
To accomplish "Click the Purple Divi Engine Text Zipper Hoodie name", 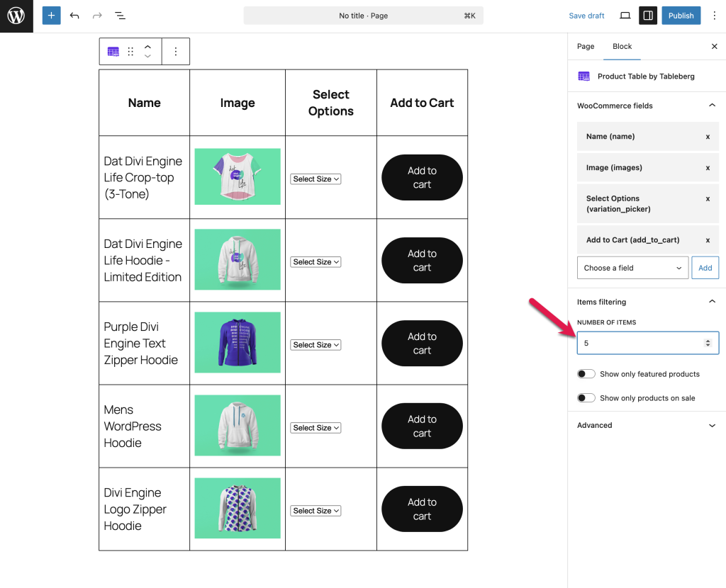I will coord(141,344).
